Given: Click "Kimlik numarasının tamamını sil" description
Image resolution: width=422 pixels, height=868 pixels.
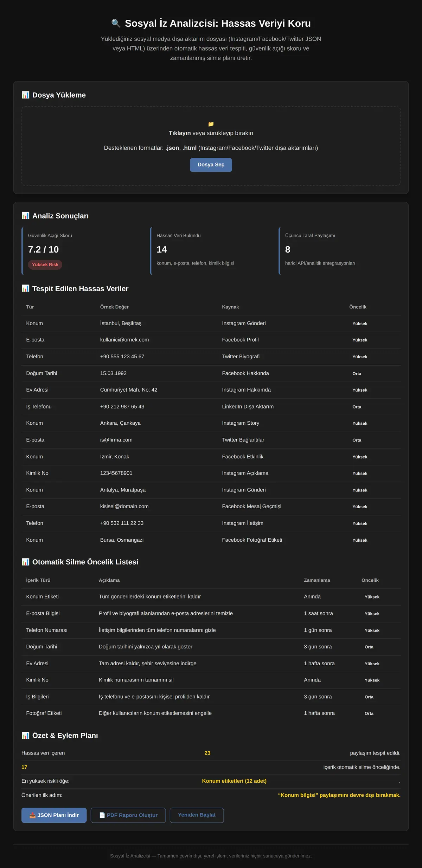Looking at the screenshot, I should (x=136, y=680).
